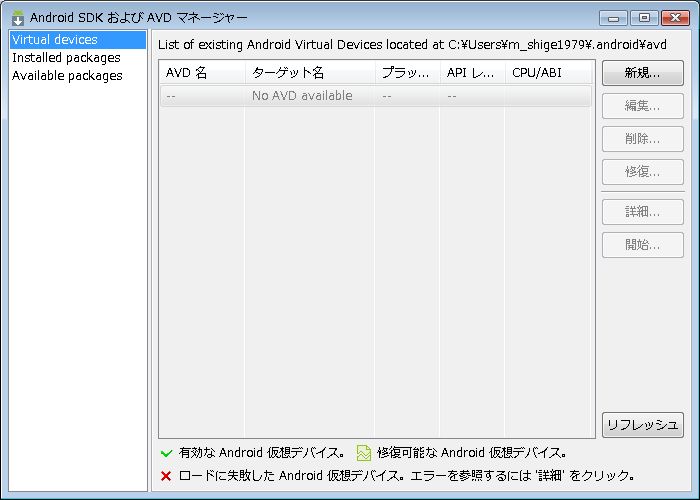Click the プラッ... column header
This screenshot has height=500, width=700.
pos(407,72)
